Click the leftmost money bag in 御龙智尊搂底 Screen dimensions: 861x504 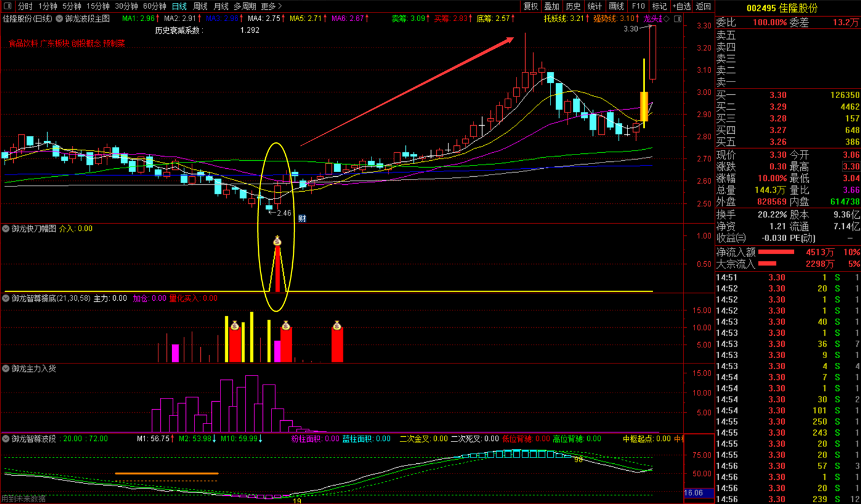pos(234,325)
